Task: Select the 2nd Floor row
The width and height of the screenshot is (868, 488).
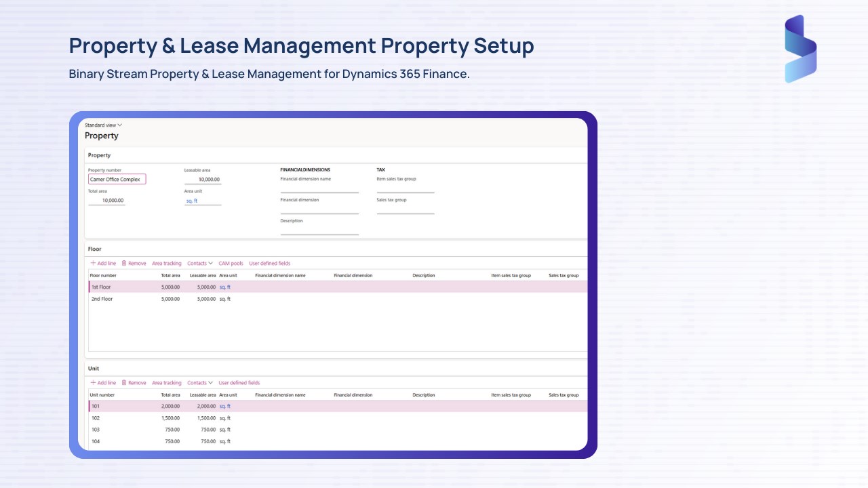Action: pyautogui.click(x=338, y=299)
